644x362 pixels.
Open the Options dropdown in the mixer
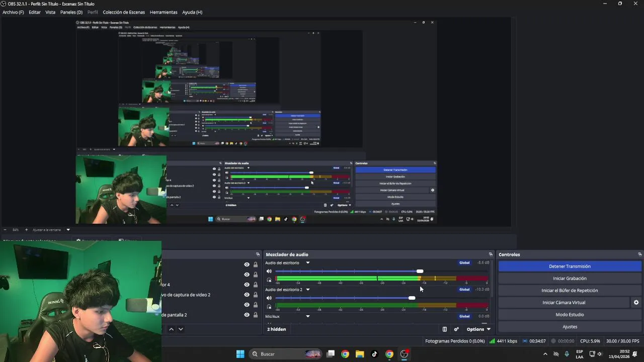click(x=478, y=329)
